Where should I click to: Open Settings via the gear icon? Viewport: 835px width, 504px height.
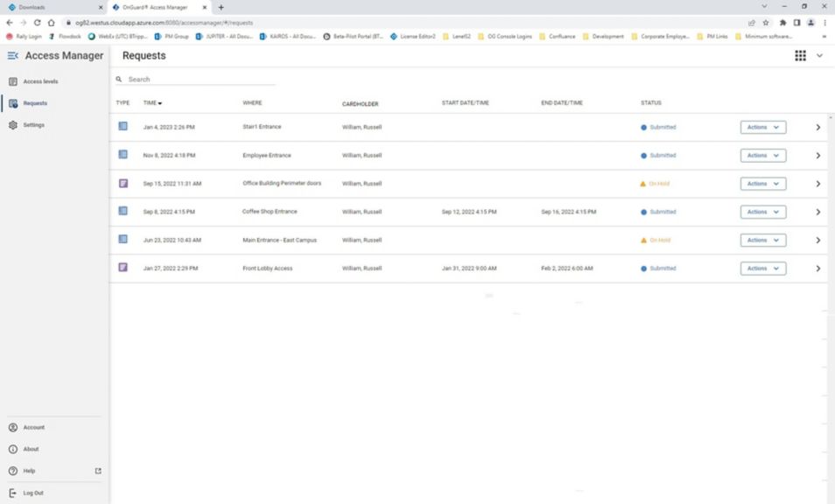click(x=12, y=125)
